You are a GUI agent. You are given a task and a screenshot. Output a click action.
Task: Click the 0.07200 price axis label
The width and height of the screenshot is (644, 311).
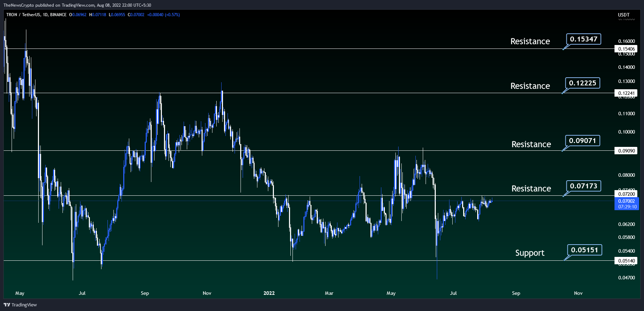[x=626, y=194]
